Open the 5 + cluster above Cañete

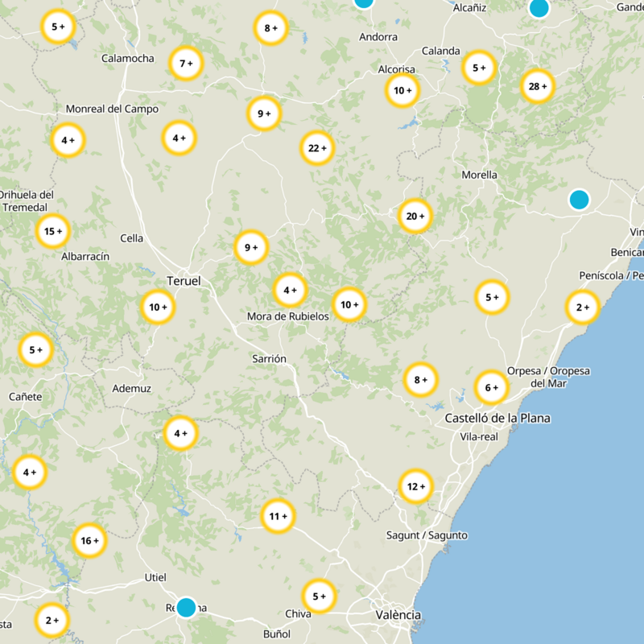[35, 349]
